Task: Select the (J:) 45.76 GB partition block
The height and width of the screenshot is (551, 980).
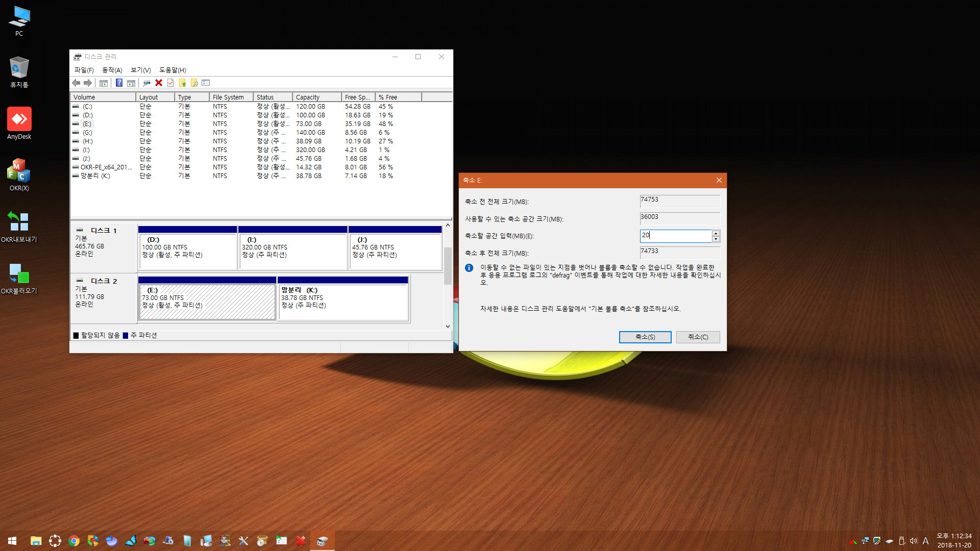Action: coord(395,248)
